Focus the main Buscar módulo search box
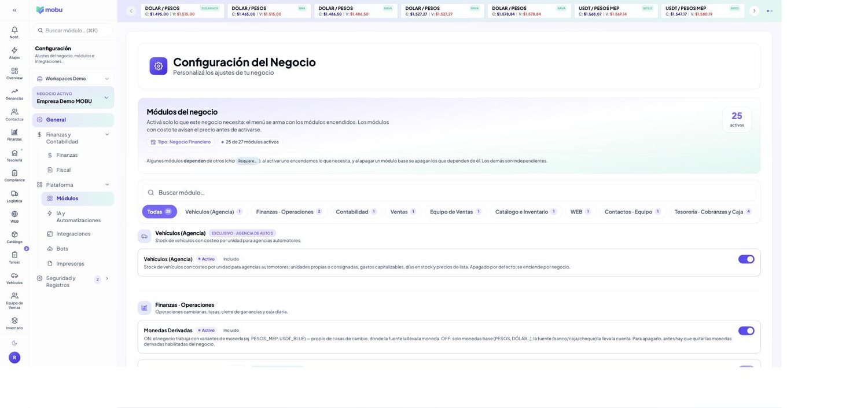 pos(449,193)
